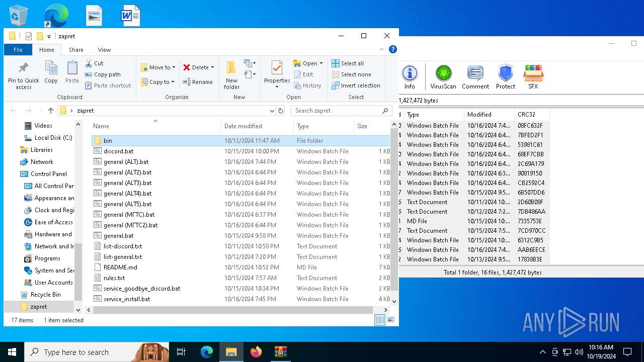Viewport: 644px width, 362px height.
Task: Open Copy to dropdown
Action: click(x=158, y=82)
